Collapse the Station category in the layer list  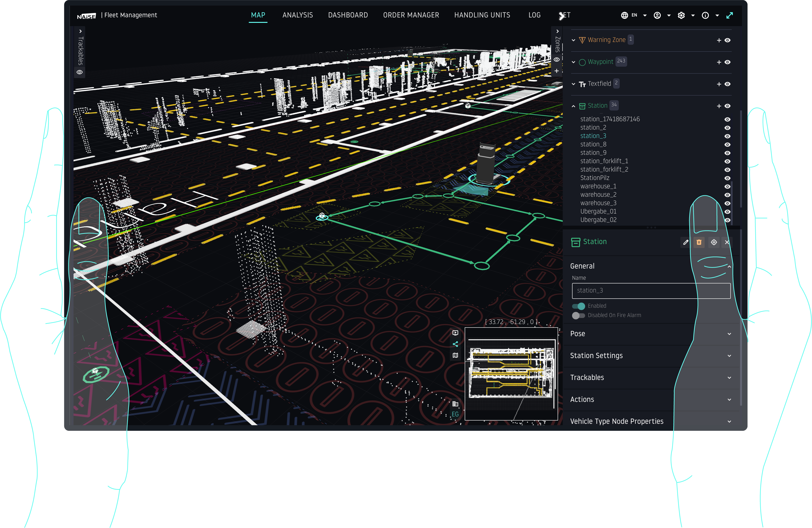tap(573, 106)
